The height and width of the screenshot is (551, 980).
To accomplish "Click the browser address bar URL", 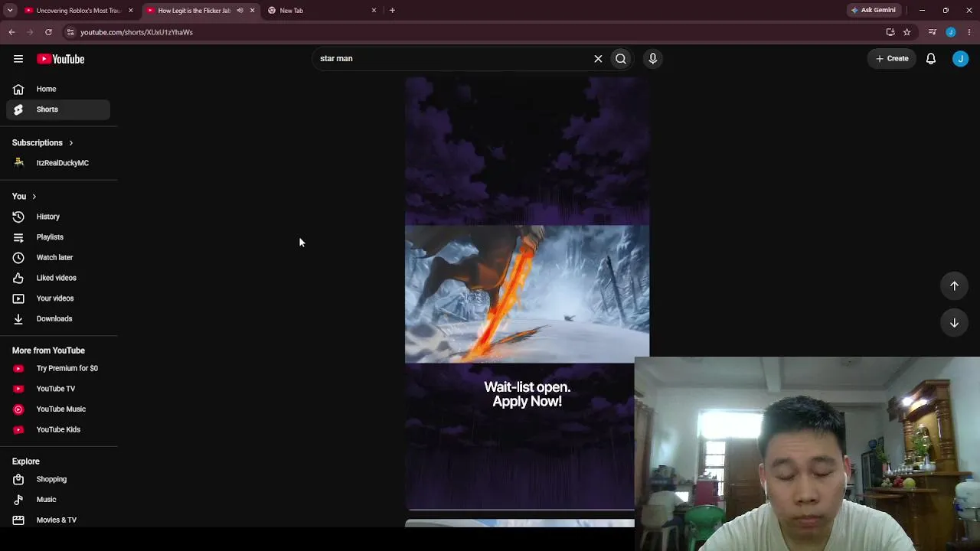I will [136, 32].
